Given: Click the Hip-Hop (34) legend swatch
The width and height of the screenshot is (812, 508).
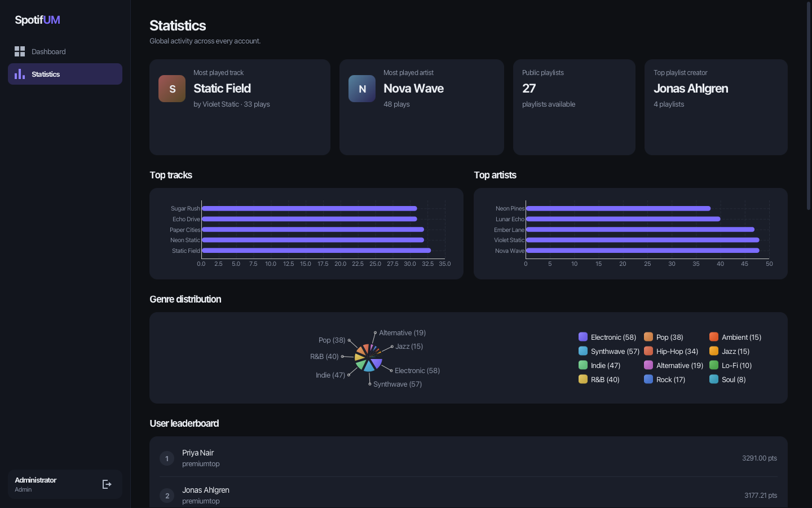Looking at the screenshot, I should [x=648, y=351].
